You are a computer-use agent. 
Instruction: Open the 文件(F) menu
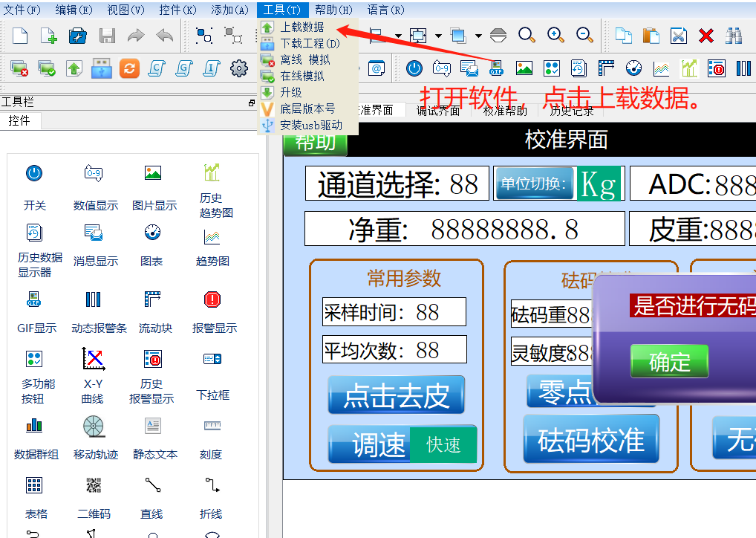[x=22, y=10]
